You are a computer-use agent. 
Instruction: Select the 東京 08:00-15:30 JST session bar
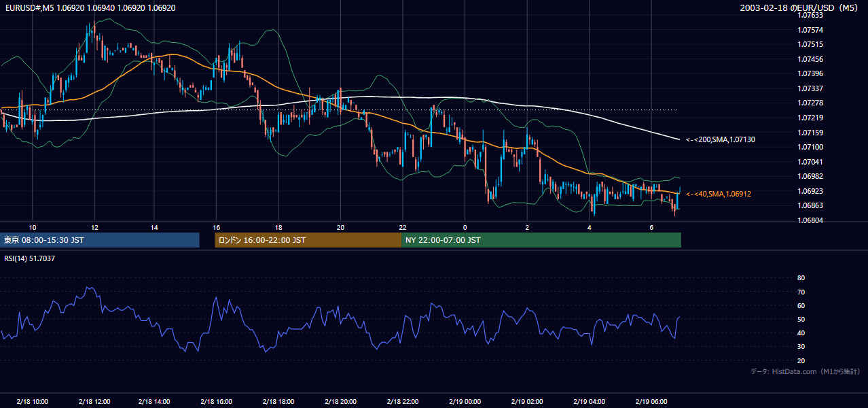(x=100, y=240)
